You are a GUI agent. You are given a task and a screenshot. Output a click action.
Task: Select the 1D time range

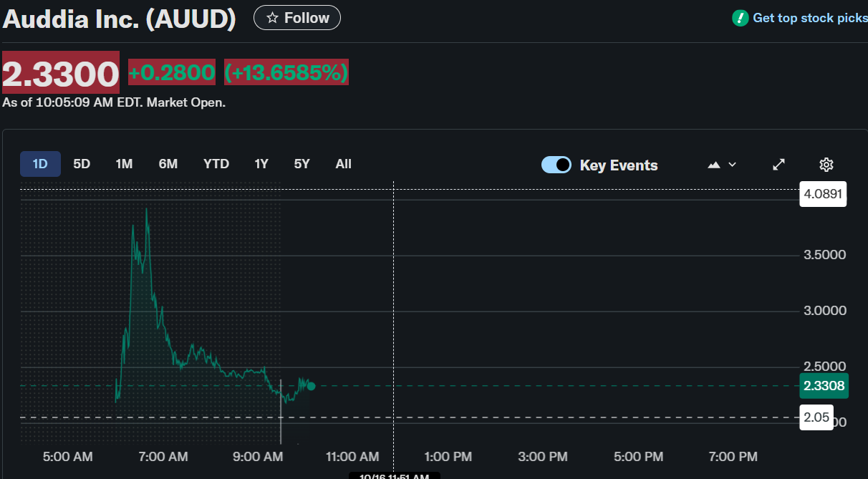tap(40, 164)
